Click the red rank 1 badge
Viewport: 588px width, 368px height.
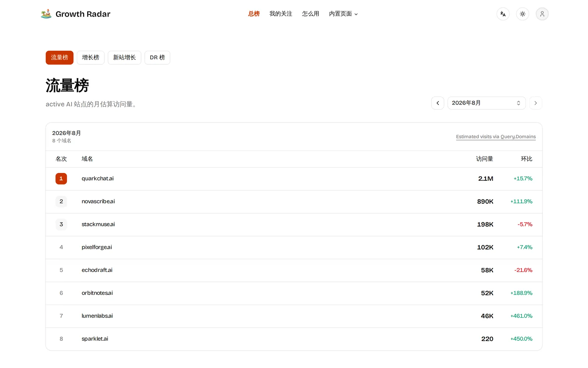pyautogui.click(x=61, y=178)
